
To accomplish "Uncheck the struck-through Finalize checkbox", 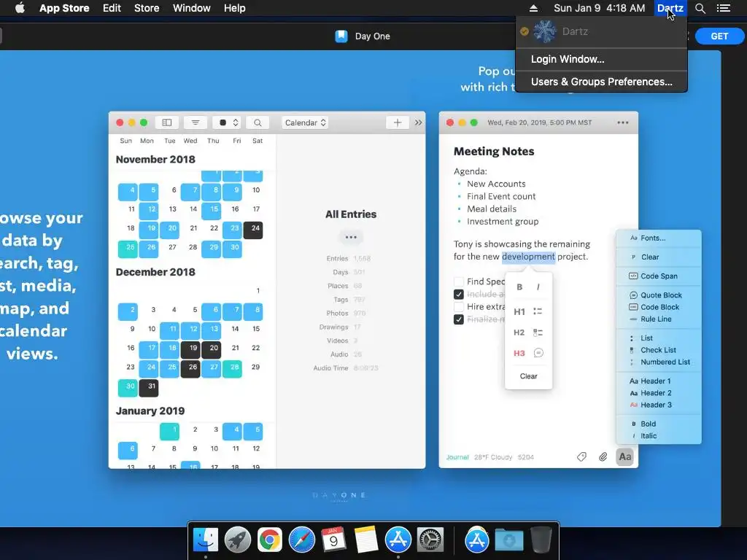I will (x=459, y=319).
